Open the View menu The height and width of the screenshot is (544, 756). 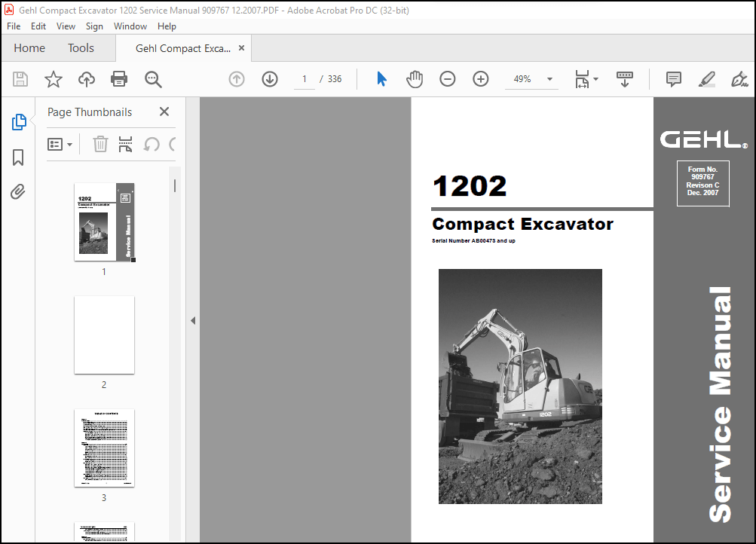[x=65, y=26]
